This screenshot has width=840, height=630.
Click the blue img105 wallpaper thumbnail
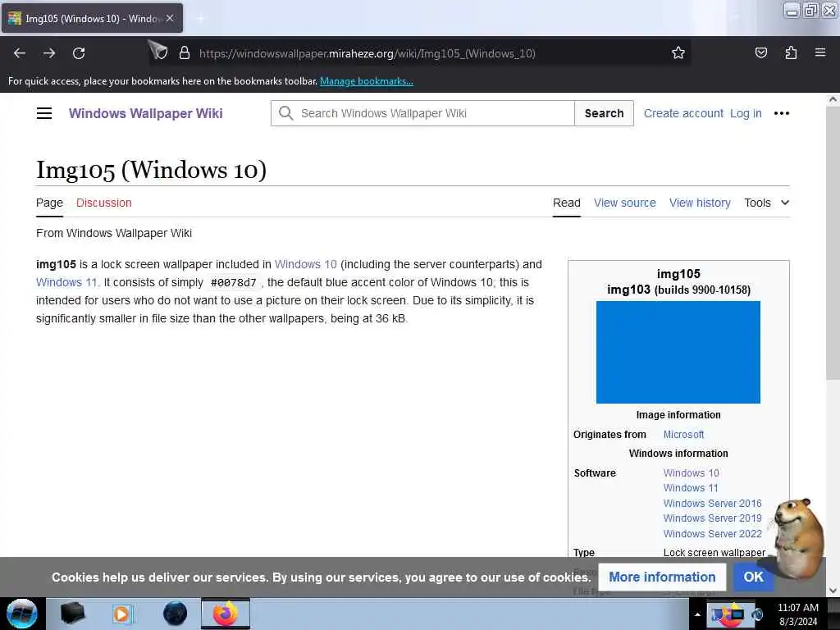click(678, 352)
